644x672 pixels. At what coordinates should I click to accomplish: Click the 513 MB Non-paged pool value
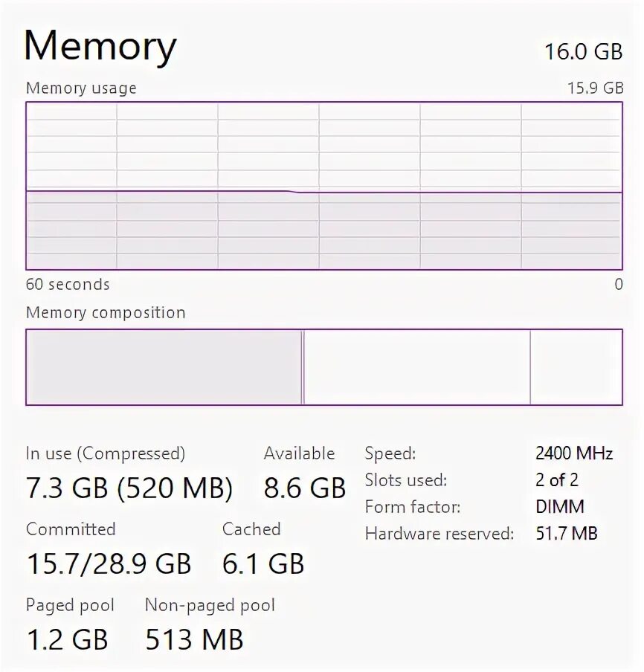(194, 639)
